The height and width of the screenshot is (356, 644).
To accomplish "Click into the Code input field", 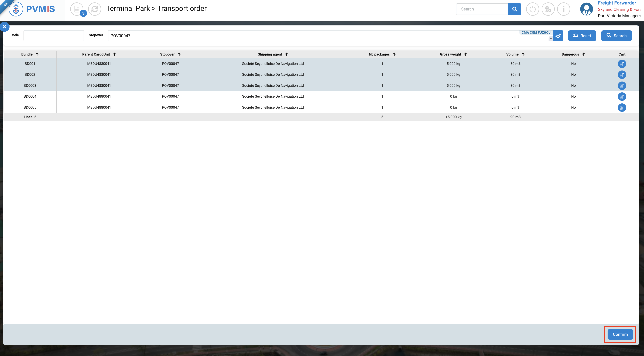I will (54, 36).
